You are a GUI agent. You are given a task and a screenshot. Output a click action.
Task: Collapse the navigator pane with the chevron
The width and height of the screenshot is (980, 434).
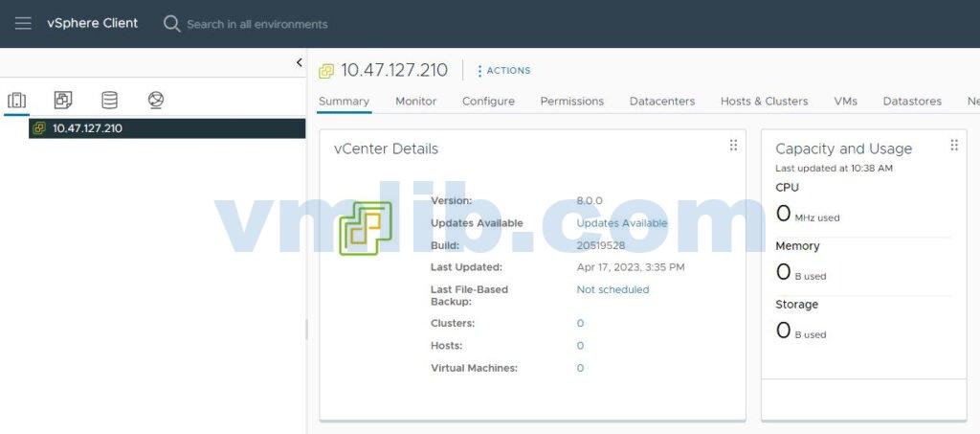point(299,62)
